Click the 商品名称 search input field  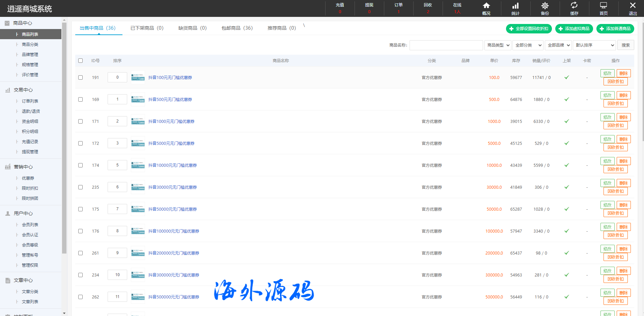point(446,45)
